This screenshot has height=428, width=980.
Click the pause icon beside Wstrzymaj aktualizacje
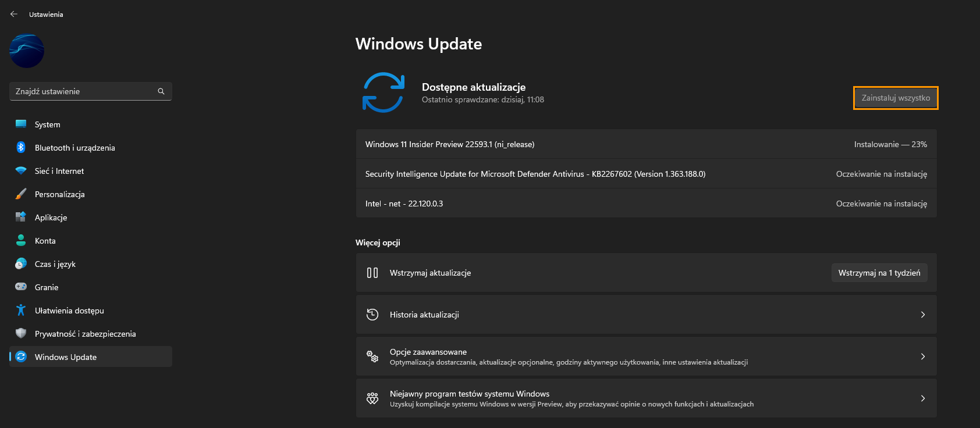[372, 273]
